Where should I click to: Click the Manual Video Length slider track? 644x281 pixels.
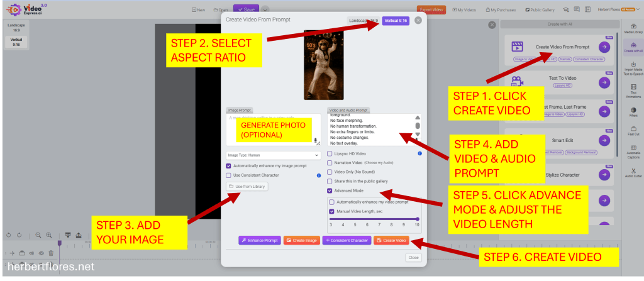(374, 219)
